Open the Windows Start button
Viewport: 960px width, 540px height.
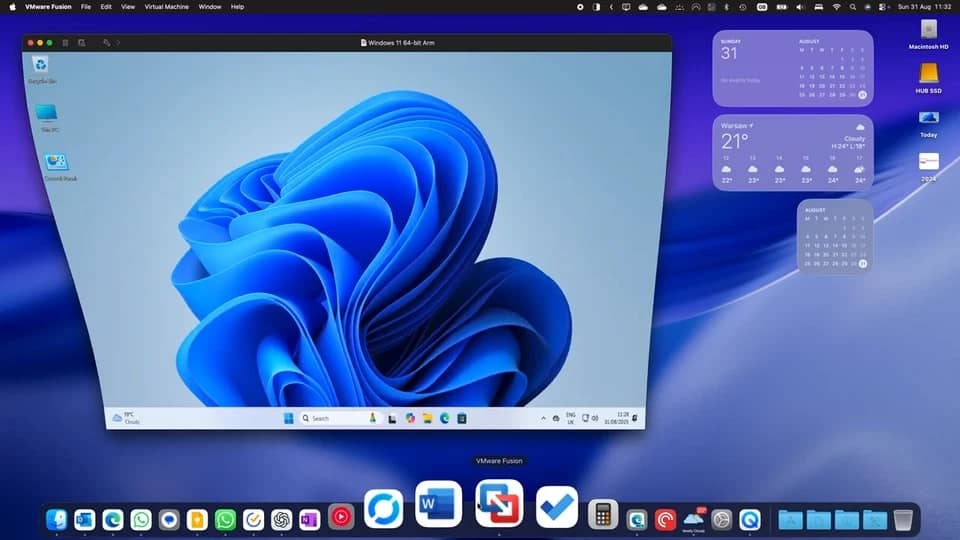[x=288, y=418]
